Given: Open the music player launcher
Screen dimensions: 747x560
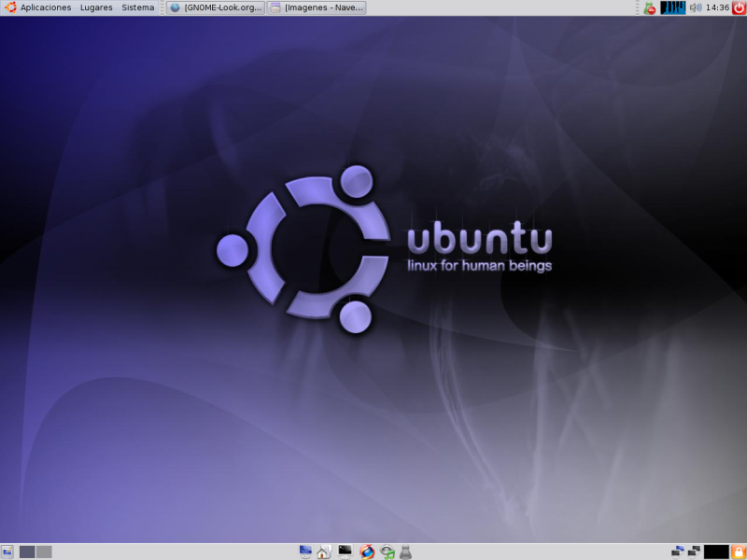Looking at the screenshot, I should tap(388, 552).
